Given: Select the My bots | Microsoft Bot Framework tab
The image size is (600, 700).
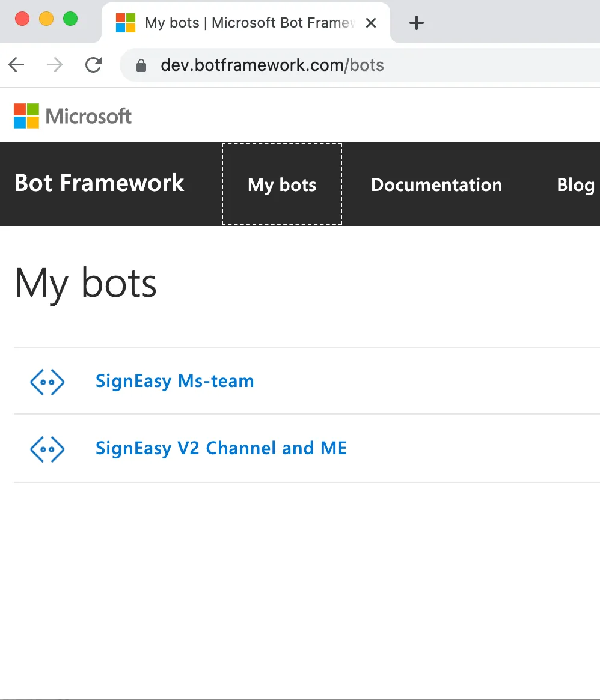Looking at the screenshot, I should coord(246,23).
